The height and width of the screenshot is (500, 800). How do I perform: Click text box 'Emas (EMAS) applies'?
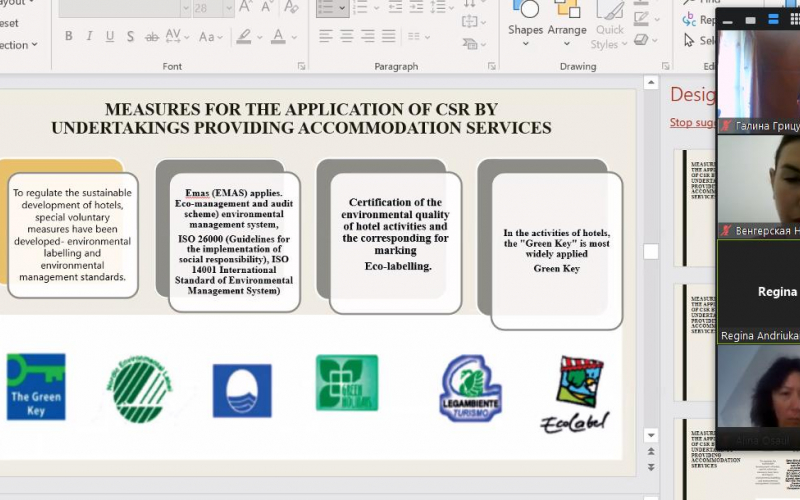(x=234, y=242)
